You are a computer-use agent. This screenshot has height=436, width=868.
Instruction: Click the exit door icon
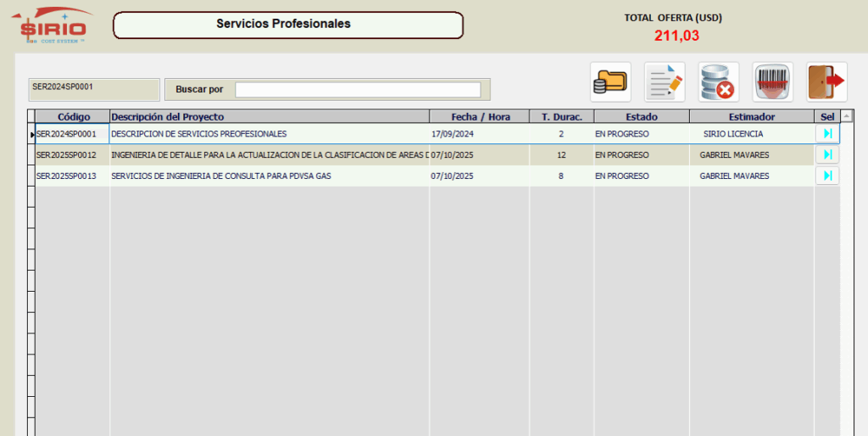826,82
